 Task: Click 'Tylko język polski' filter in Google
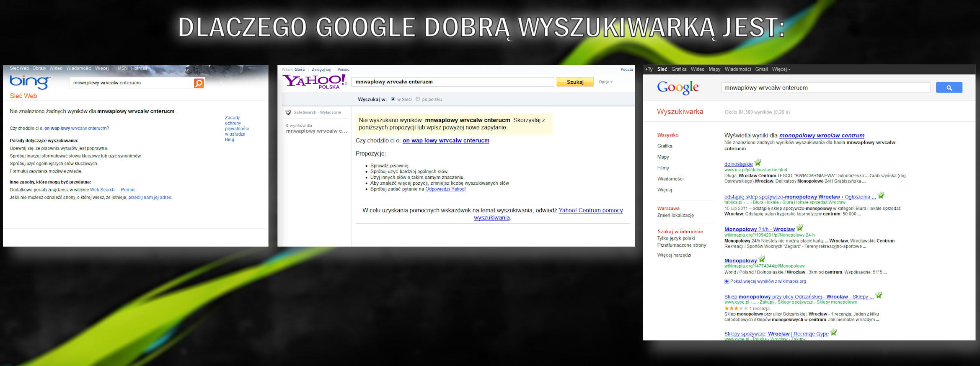click(676, 238)
